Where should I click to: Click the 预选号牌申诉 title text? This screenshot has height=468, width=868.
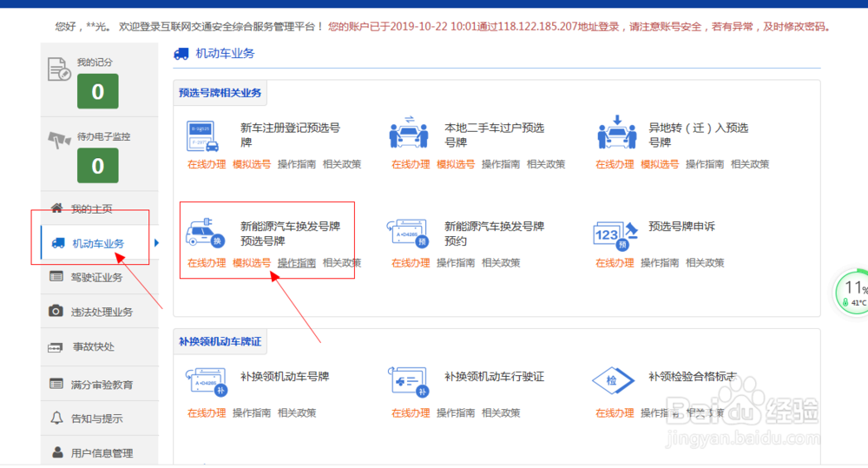click(x=681, y=227)
